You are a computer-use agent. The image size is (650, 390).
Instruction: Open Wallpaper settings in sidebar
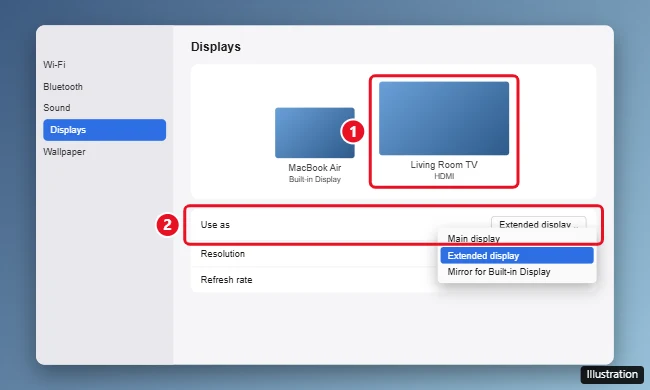click(x=64, y=152)
